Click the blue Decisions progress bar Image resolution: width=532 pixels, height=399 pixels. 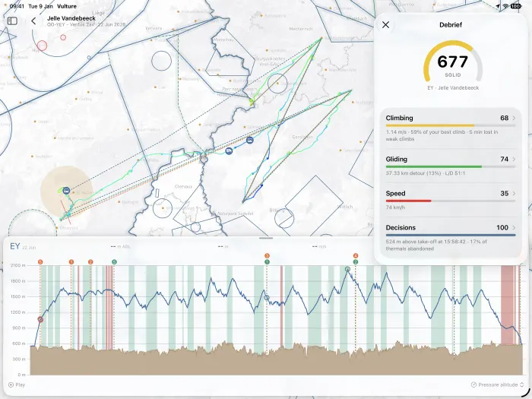tap(451, 235)
